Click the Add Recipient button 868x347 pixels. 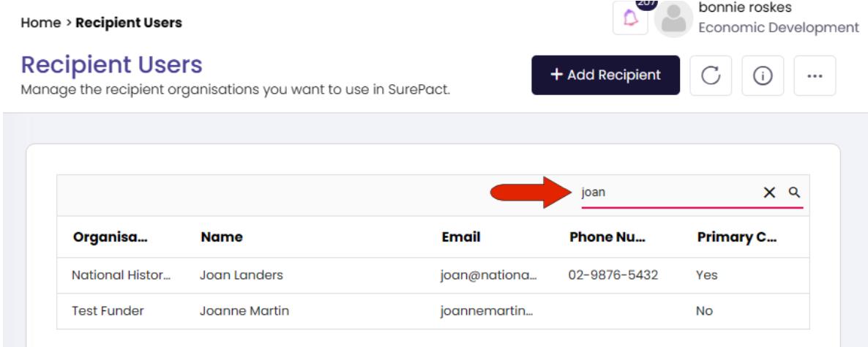pyautogui.click(x=605, y=75)
